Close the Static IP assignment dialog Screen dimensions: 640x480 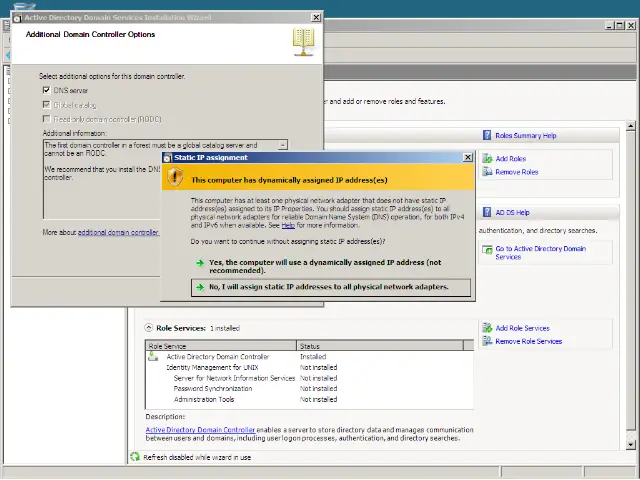[468, 157]
